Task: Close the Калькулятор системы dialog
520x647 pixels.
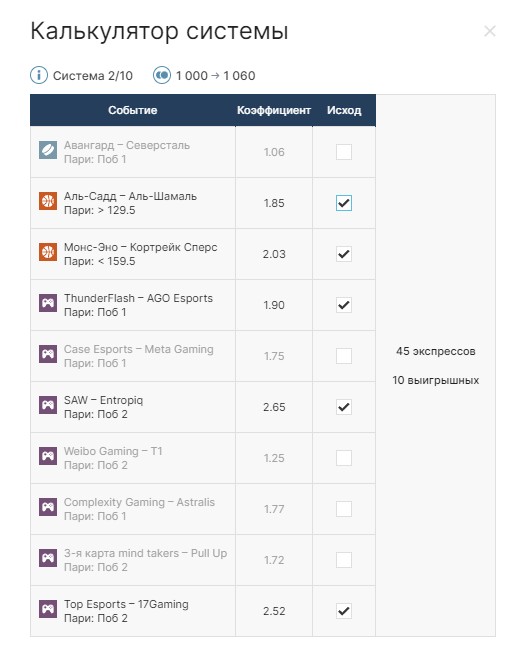Action: tap(490, 31)
